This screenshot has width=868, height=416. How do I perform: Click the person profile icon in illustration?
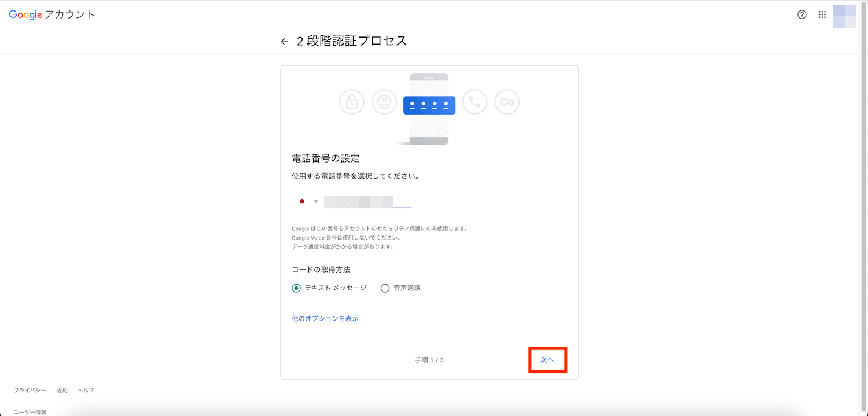[x=384, y=102]
